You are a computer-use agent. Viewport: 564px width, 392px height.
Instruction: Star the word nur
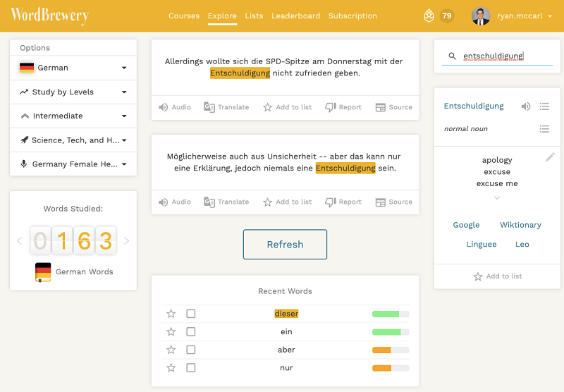click(x=171, y=367)
